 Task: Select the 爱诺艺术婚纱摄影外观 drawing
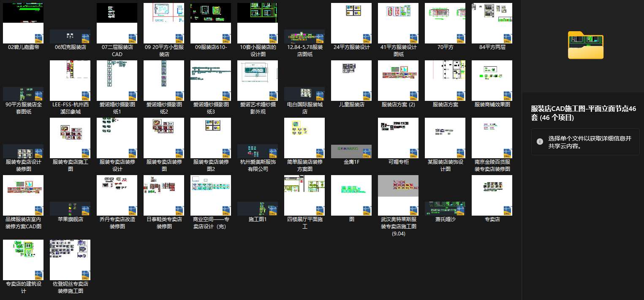pos(258,81)
